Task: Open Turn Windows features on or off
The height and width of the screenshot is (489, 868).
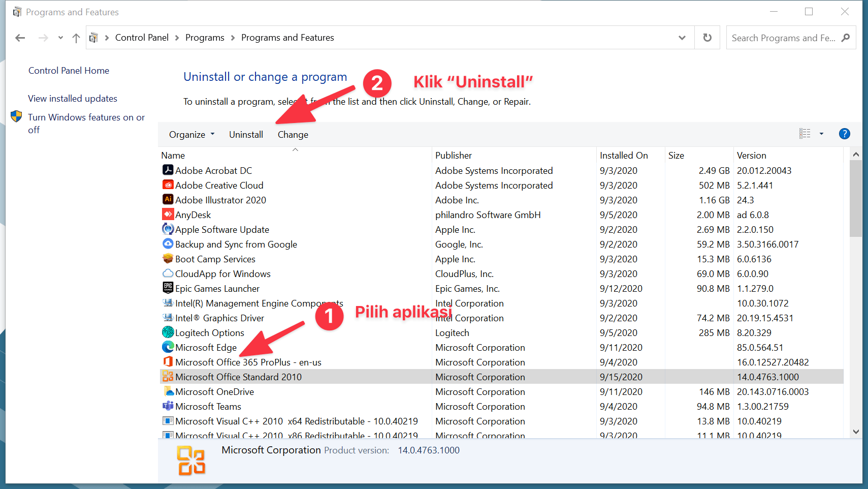Action: click(86, 124)
